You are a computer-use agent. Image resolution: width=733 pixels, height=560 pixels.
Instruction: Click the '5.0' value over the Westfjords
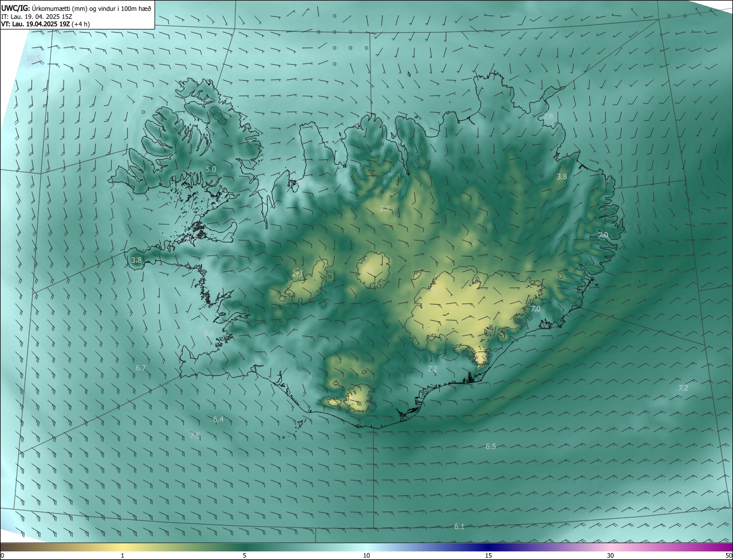tap(211, 169)
